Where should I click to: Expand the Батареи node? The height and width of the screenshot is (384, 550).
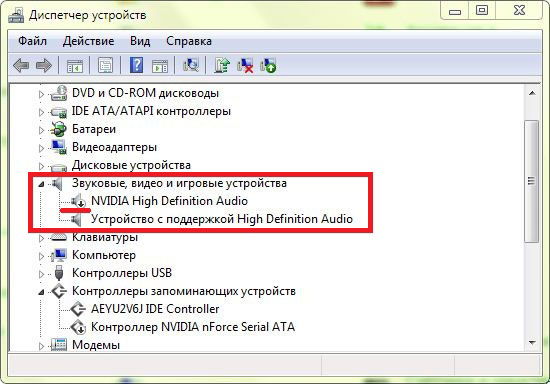41,130
